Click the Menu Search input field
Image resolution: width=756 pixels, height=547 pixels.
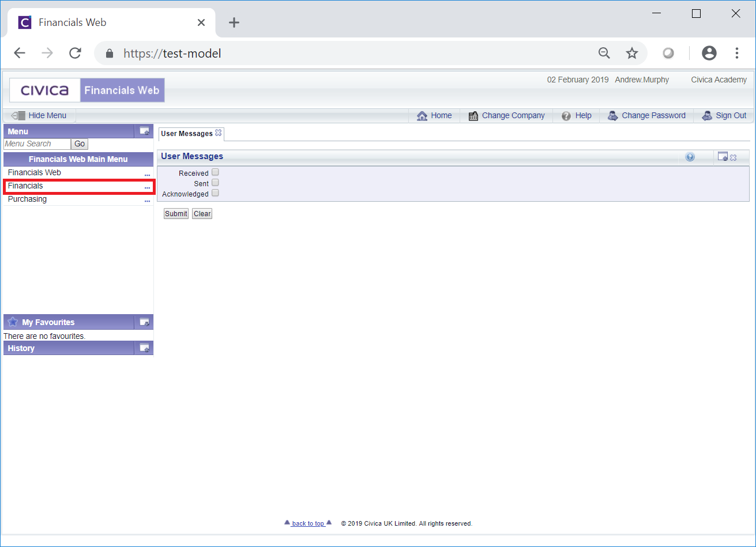click(37, 144)
